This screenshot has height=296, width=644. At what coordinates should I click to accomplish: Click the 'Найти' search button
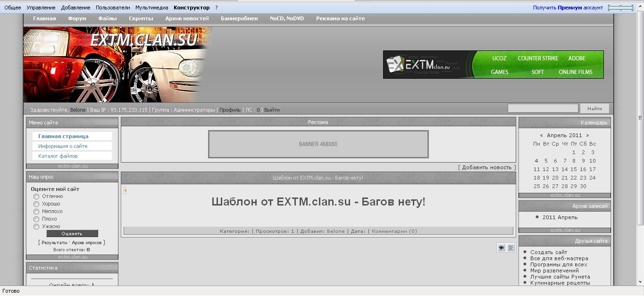tap(594, 108)
